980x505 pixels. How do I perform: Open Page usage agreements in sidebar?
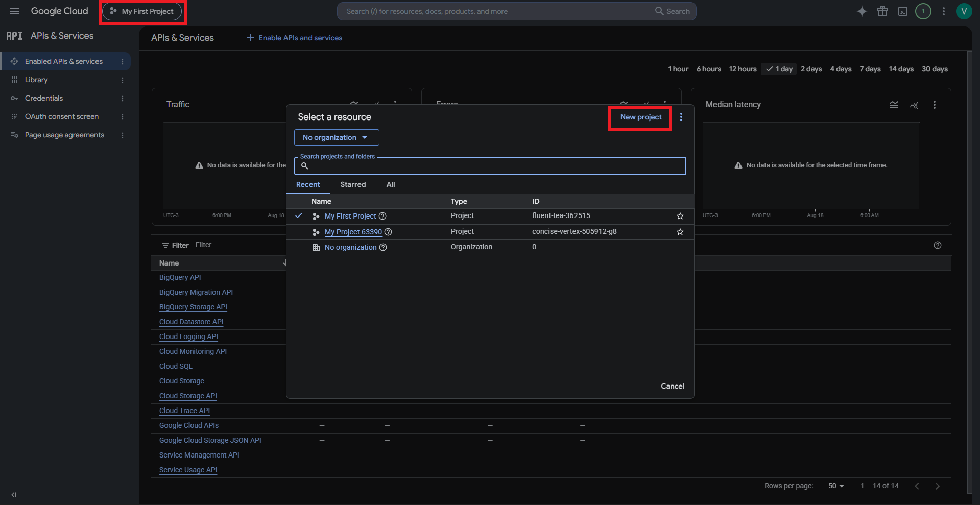click(64, 135)
